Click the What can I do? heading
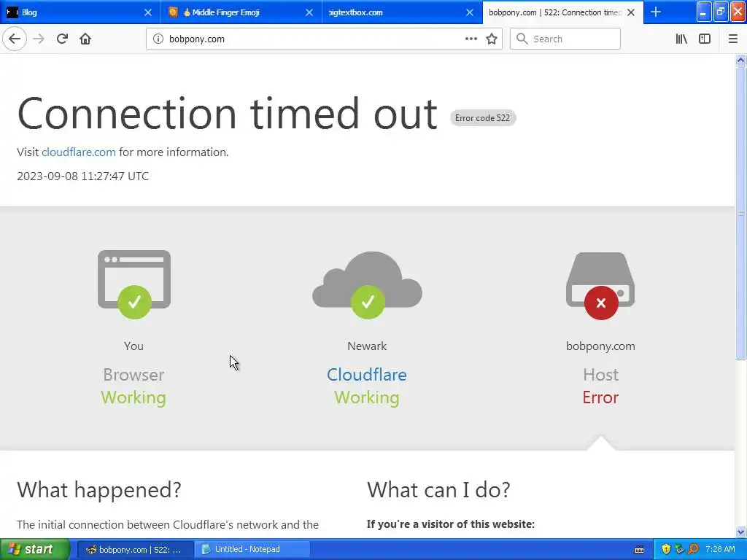Image resolution: width=747 pixels, height=560 pixels. click(x=438, y=489)
